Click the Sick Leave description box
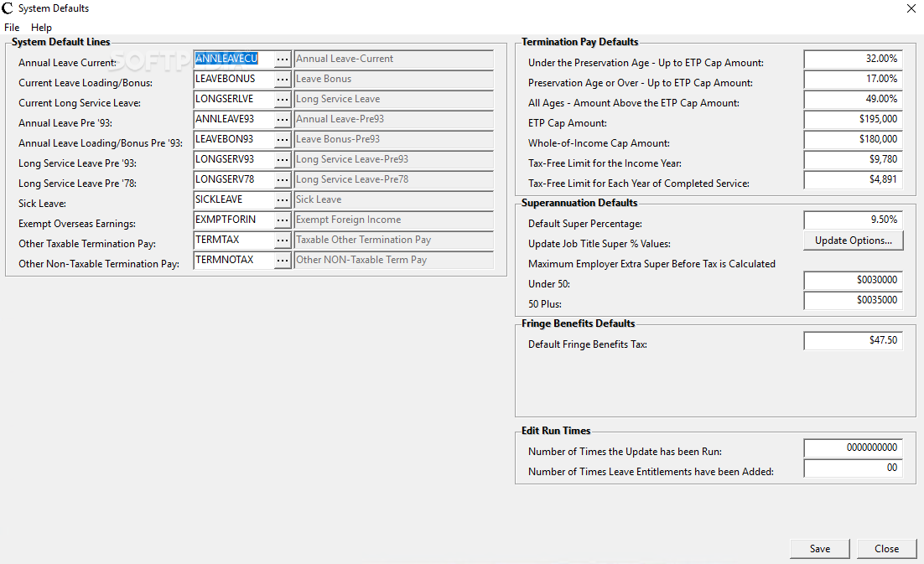The width and height of the screenshot is (924, 564). tap(393, 199)
